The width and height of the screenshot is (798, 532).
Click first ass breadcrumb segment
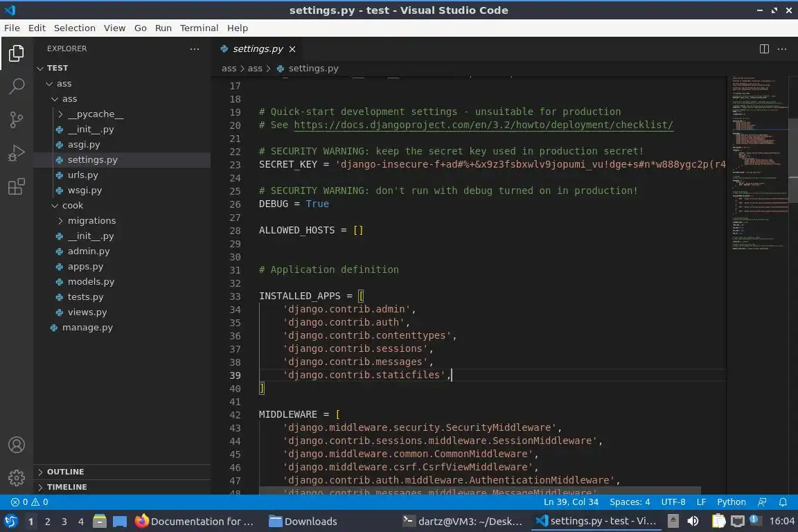tap(229, 68)
